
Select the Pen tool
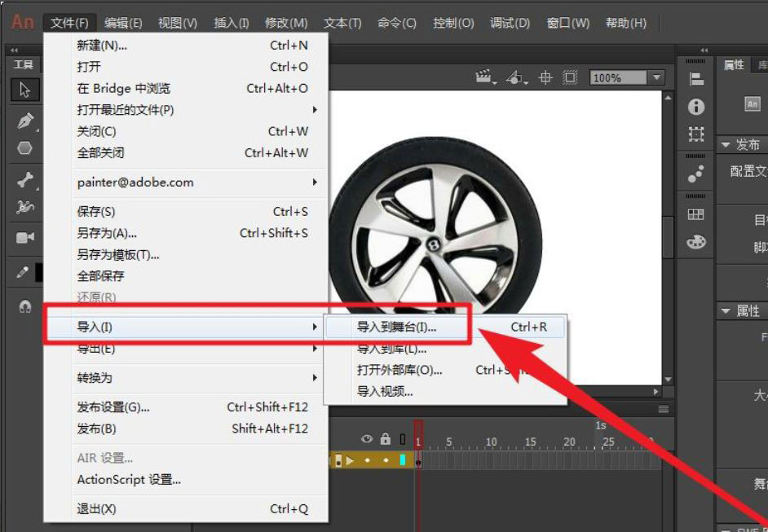[24, 121]
